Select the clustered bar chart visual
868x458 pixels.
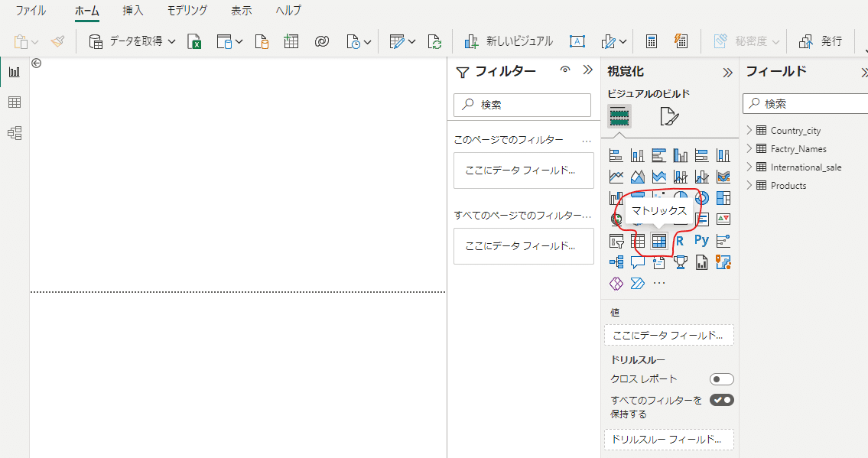[x=658, y=155]
